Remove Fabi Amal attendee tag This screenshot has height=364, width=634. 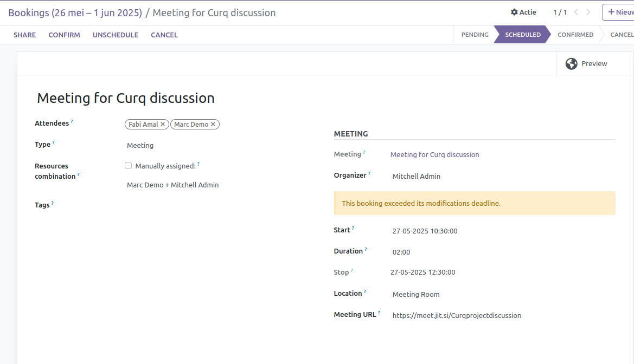click(163, 125)
